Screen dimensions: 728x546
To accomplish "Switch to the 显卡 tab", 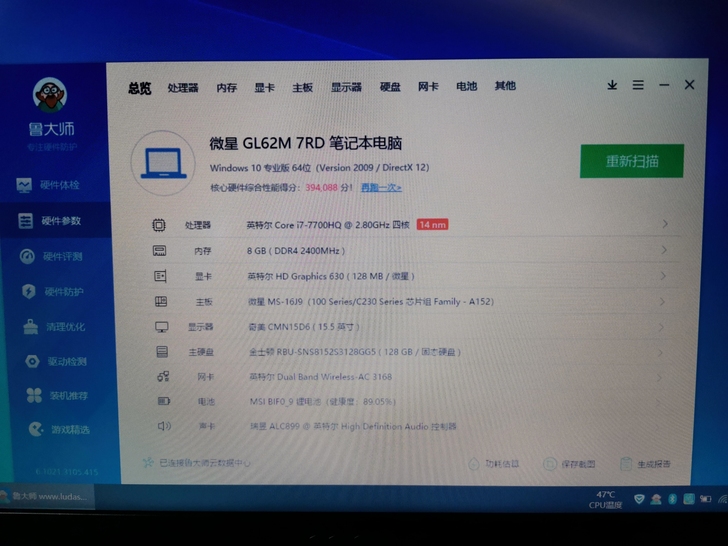I will click(265, 87).
